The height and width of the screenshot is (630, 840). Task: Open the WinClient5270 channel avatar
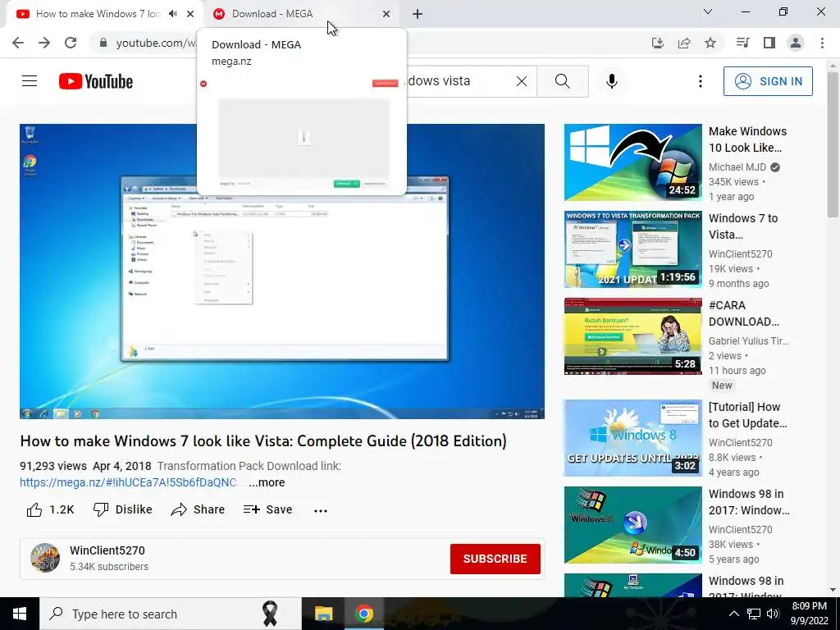tap(45, 558)
